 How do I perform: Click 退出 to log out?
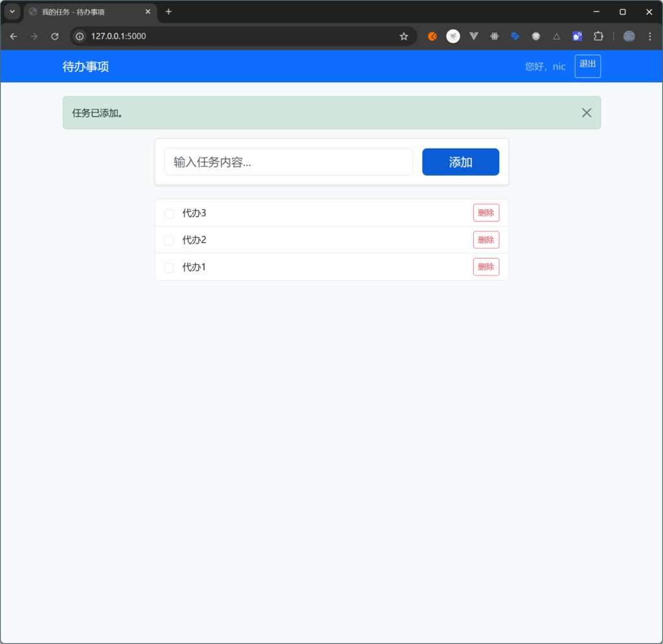[x=587, y=66]
